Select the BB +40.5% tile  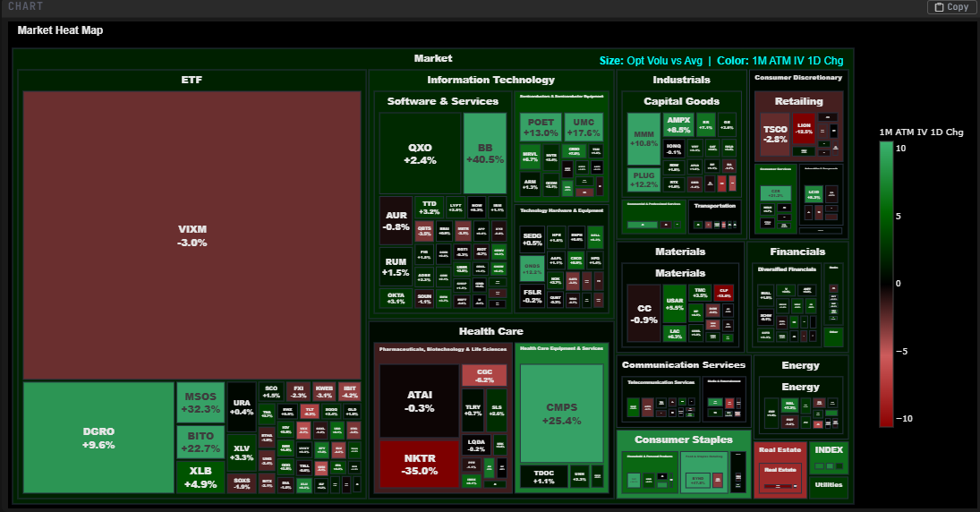485,154
